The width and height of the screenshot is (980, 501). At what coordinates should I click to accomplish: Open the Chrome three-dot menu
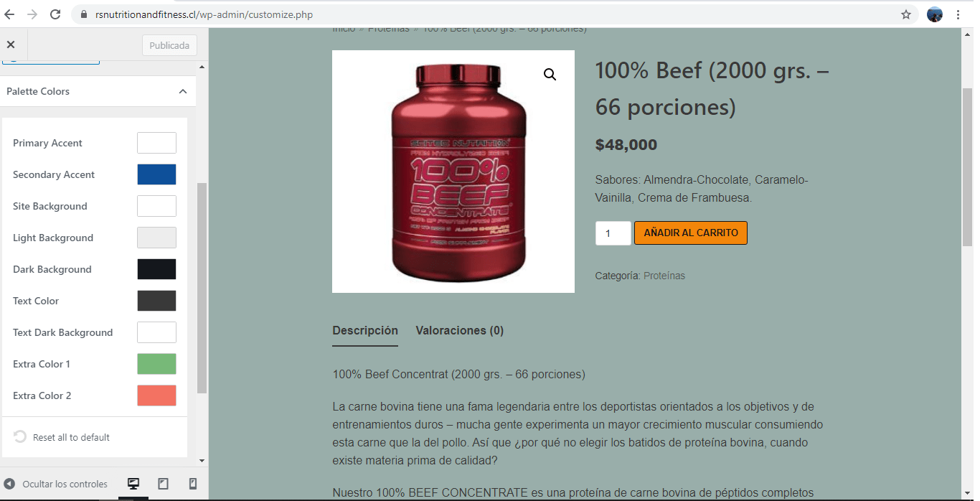(x=958, y=14)
